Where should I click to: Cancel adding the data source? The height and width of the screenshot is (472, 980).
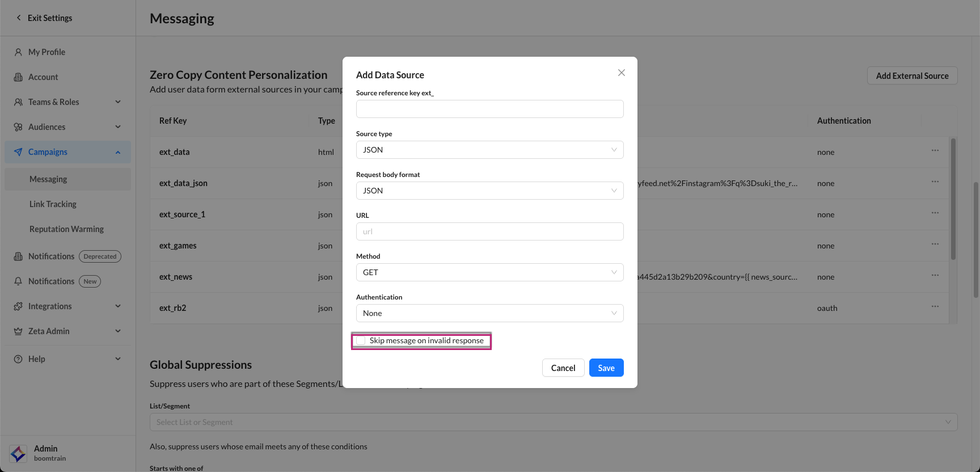point(563,368)
